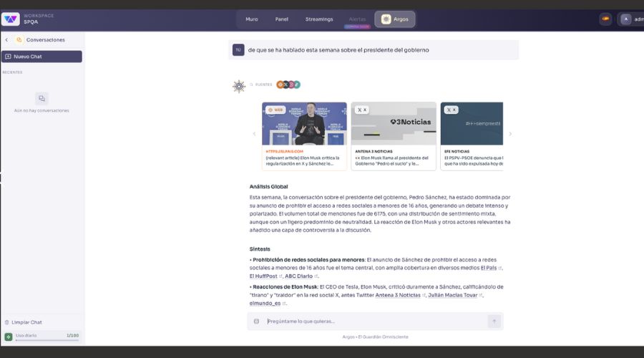Open the Streamings tab

point(319,19)
